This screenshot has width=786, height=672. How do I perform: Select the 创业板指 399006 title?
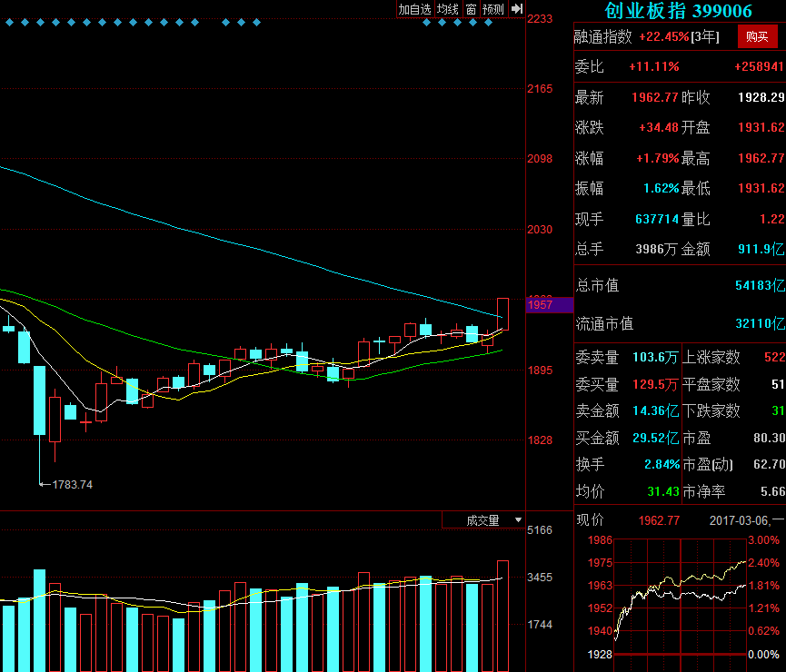click(x=678, y=11)
